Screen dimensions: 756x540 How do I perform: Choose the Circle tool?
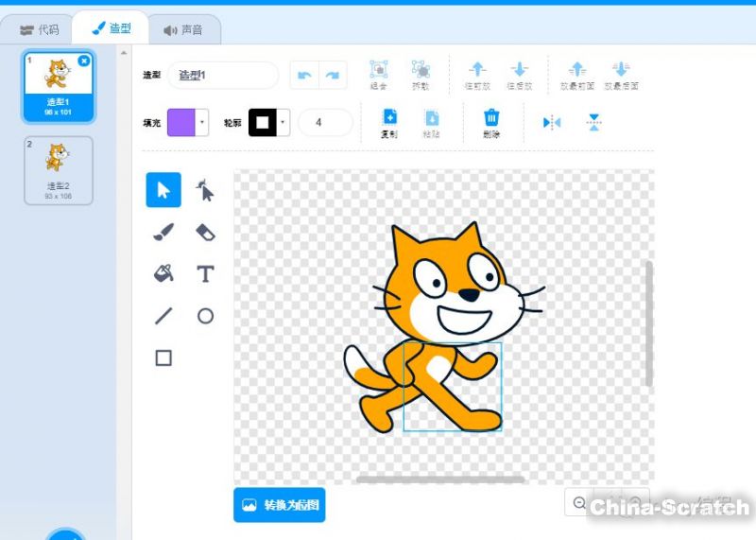pyautogui.click(x=205, y=316)
